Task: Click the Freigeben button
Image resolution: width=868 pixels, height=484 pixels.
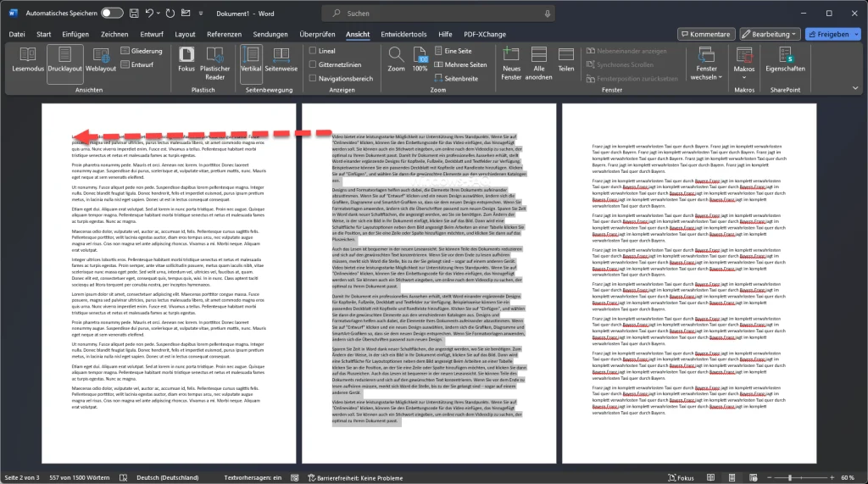Action: coord(829,35)
